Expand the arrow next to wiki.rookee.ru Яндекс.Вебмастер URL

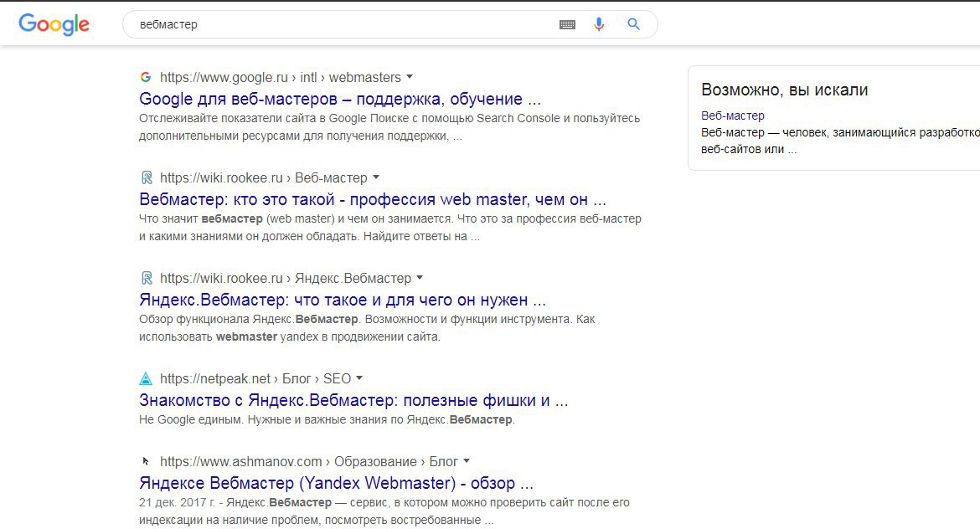click(x=420, y=278)
